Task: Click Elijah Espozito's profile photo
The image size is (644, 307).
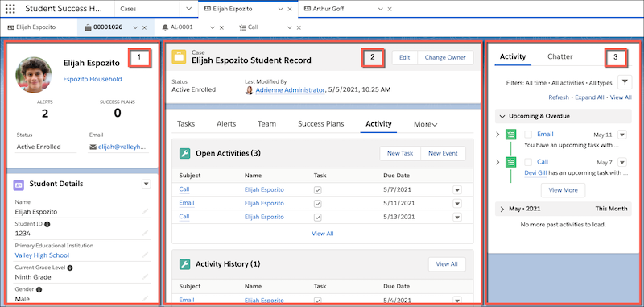Action: pyautogui.click(x=34, y=75)
